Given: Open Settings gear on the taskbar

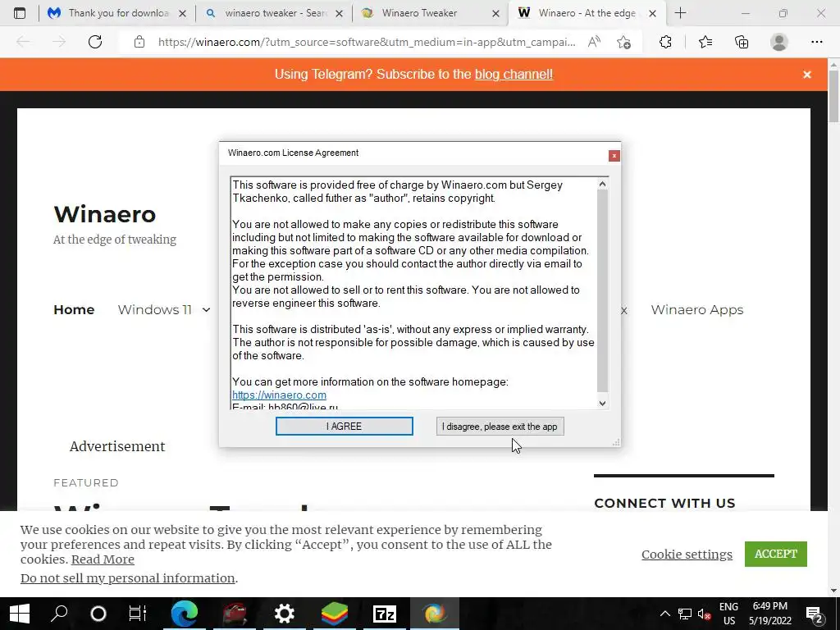Looking at the screenshot, I should tap(285, 614).
